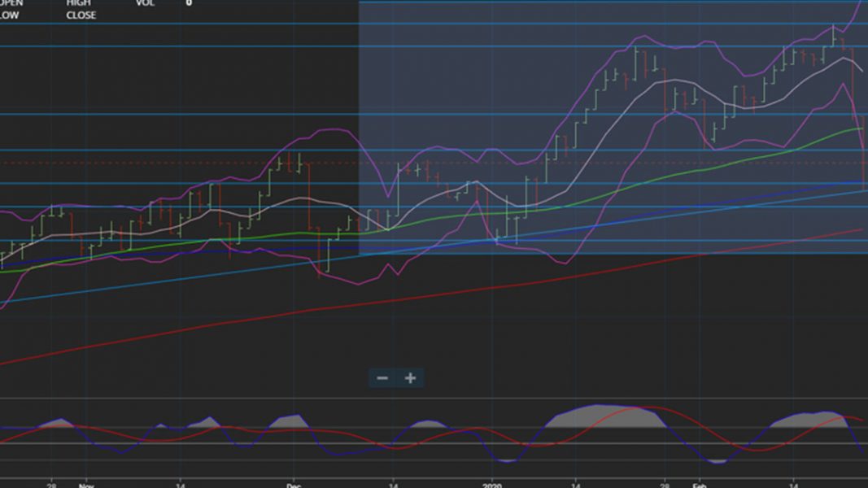Click the 2020 date axis marker
The width and height of the screenshot is (868, 488).
[x=491, y=485]
